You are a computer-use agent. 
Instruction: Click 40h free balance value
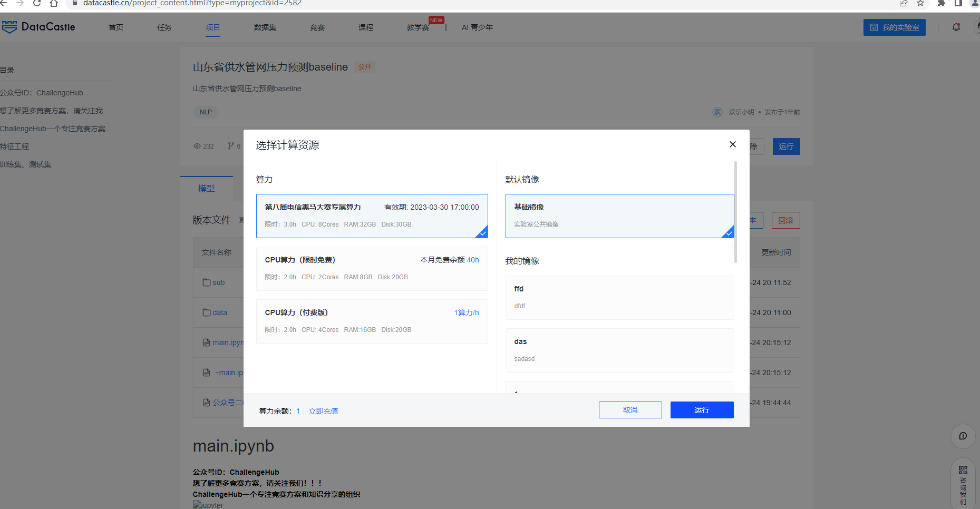point(473,260)
